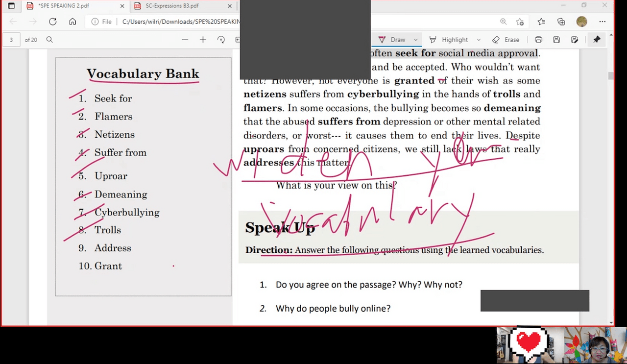Go back to previous page in browser
627x364 pixels.
pos(13,22)
